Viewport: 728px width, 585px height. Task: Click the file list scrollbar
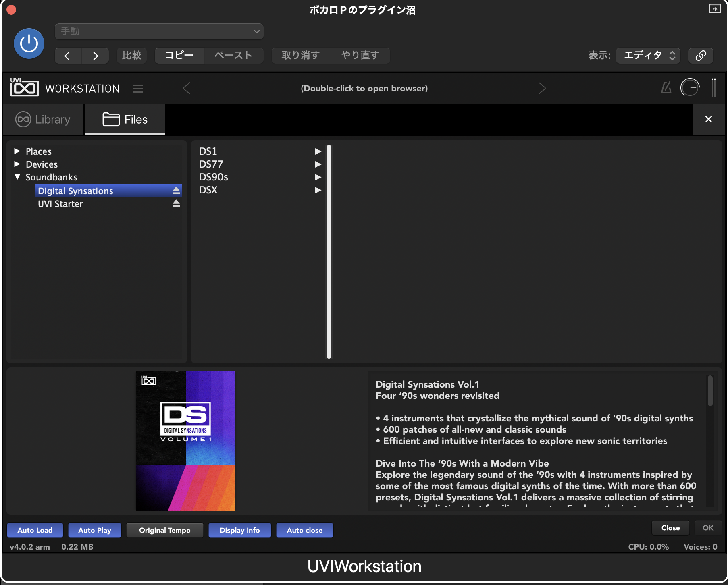coord(329,252)
